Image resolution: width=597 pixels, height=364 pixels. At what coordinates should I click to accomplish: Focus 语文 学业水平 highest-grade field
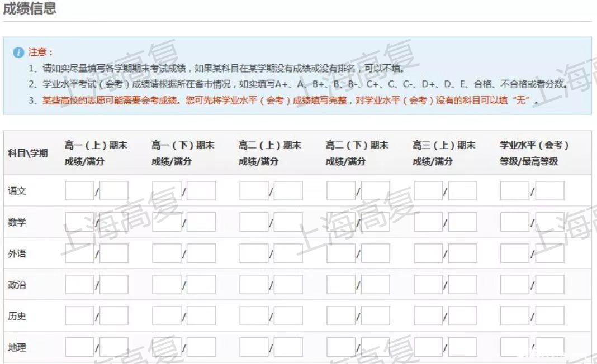[550, 191]
